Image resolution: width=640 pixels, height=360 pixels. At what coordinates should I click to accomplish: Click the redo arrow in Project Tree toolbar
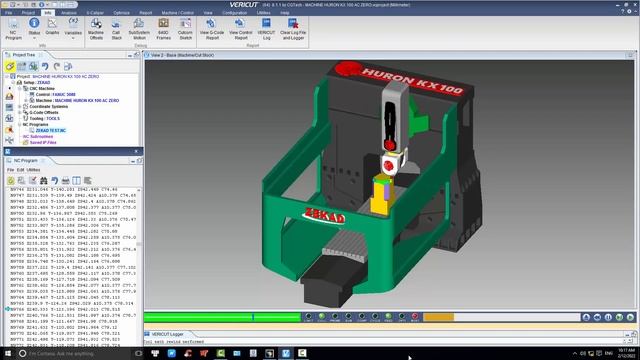57,66
